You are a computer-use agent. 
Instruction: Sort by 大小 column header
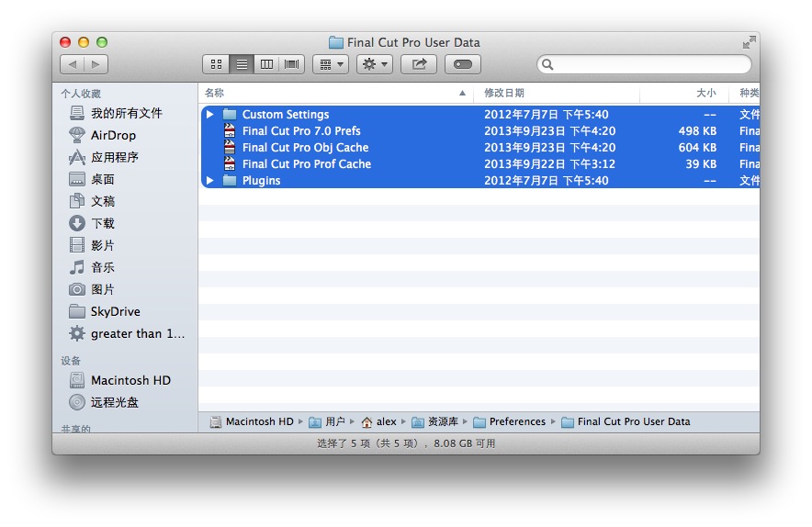coord(684,93)
